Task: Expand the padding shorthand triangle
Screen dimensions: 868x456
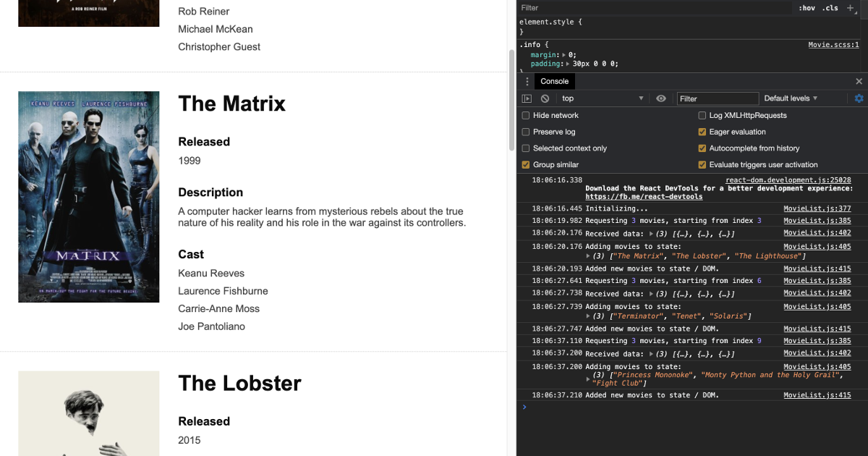Action: tap(569, 64)
